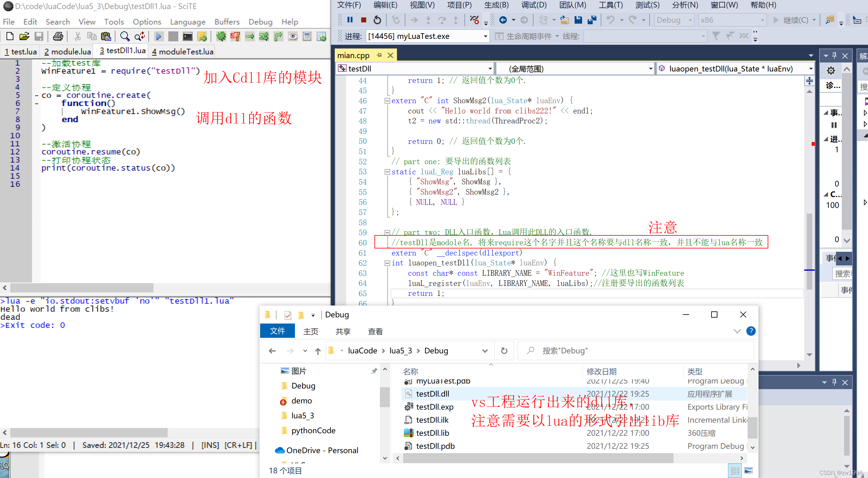
Task: Sort by 修改日期 column header
Action: pos(601,371)
